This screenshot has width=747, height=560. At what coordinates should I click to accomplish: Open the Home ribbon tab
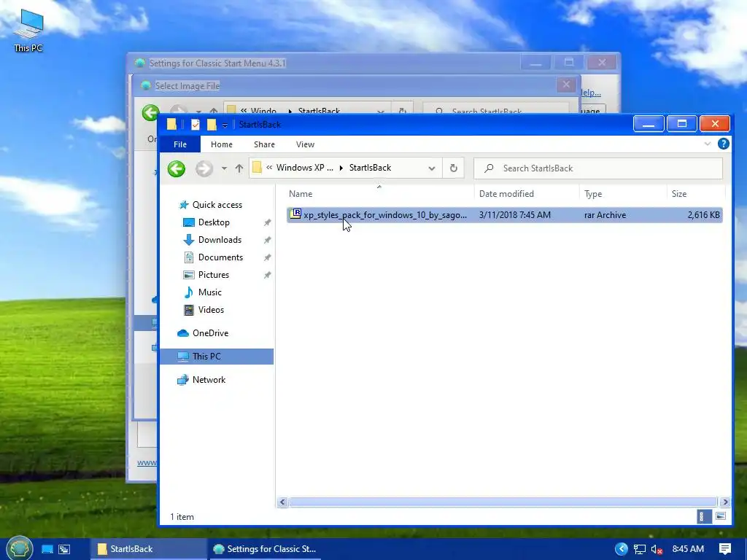222,144
